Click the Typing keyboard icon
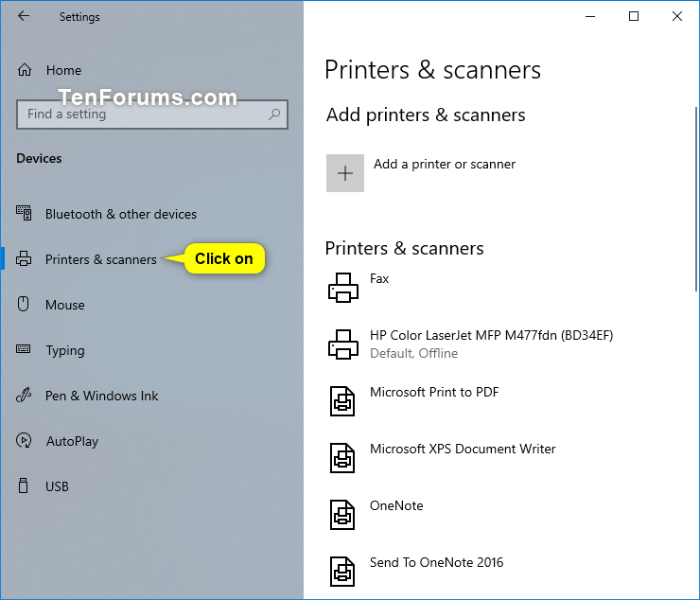The width and height of the screenshot is (700, 600). 24,349
